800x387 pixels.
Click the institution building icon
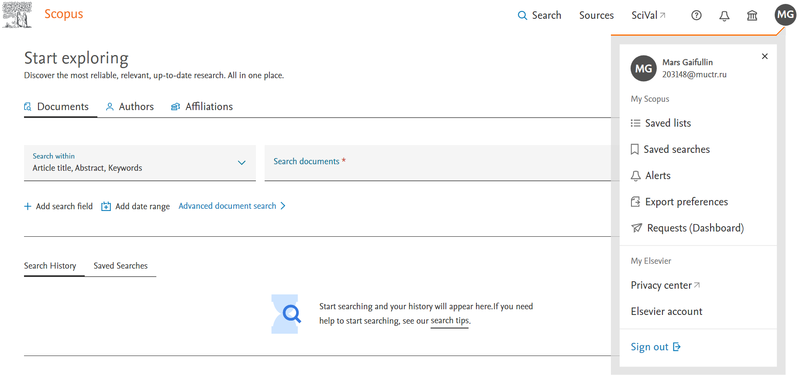752,16
